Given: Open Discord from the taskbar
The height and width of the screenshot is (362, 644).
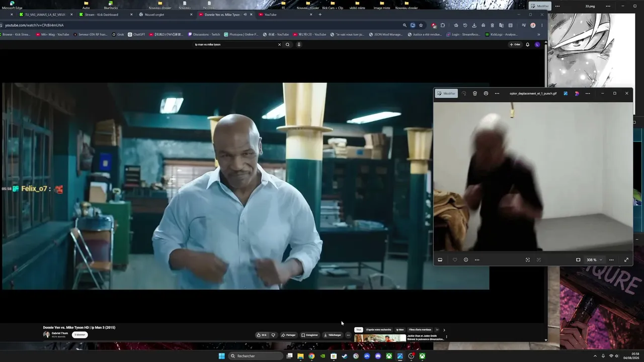Looking at the screenshot, I should (x=378, y=356).
